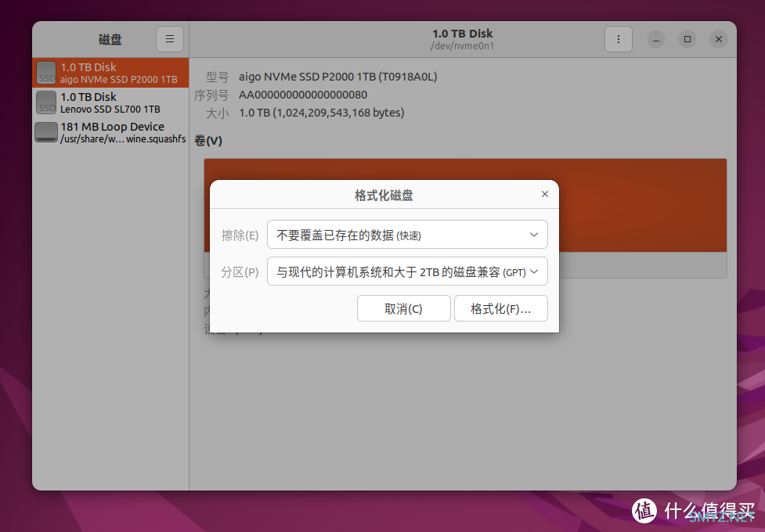Screen dimensions: 765x532
Task: Select the Lenovo SSD SL700 disk icon
Action: coord(46,102)
